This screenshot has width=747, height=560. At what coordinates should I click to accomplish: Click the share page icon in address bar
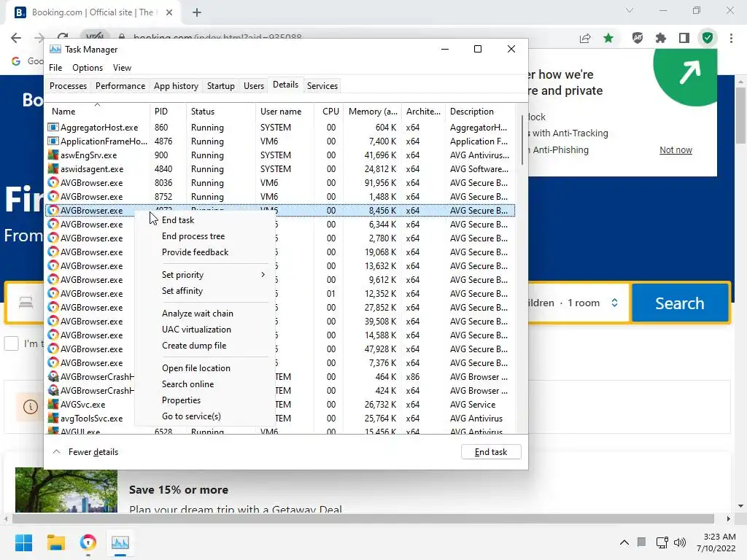coord(585,38)
